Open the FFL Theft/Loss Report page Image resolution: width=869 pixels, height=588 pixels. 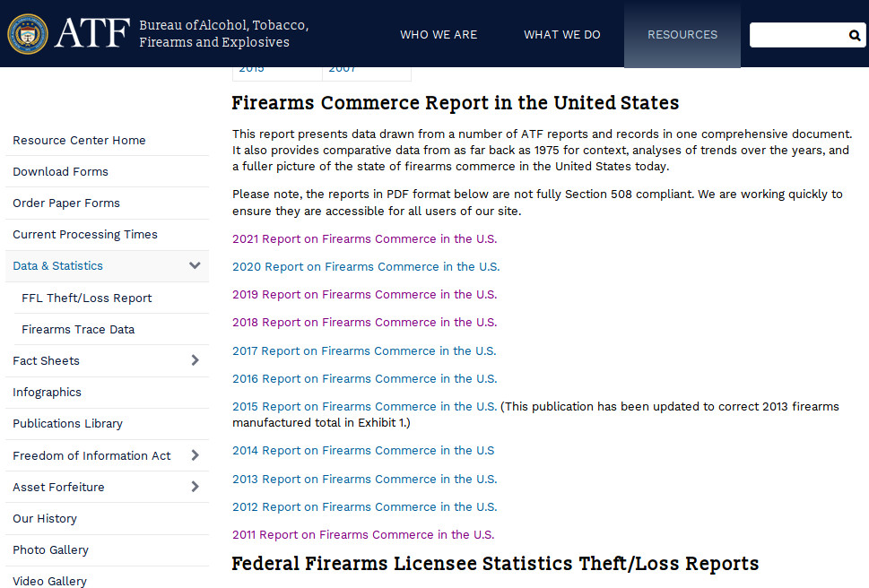(x=85, y=298)
